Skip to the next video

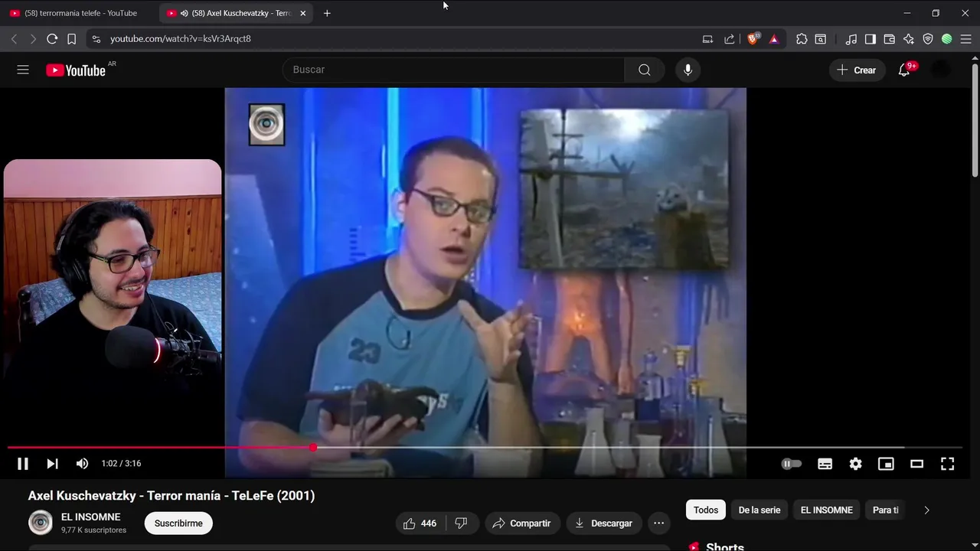[x=52, y=464]
